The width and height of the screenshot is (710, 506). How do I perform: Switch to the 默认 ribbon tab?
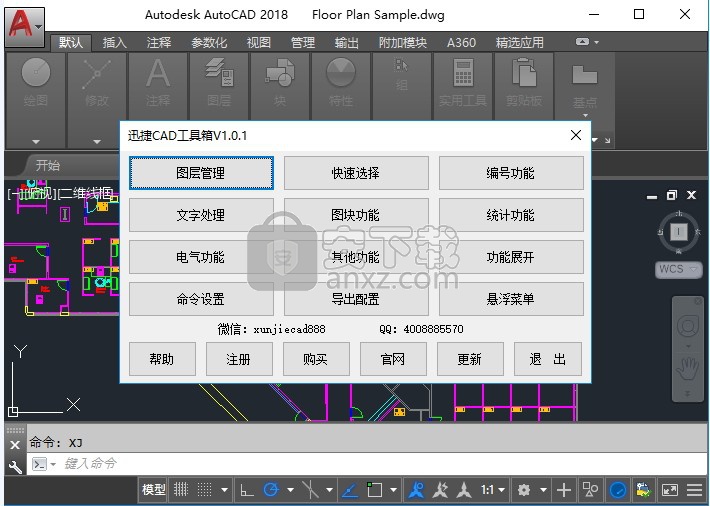tap(71, 43)
